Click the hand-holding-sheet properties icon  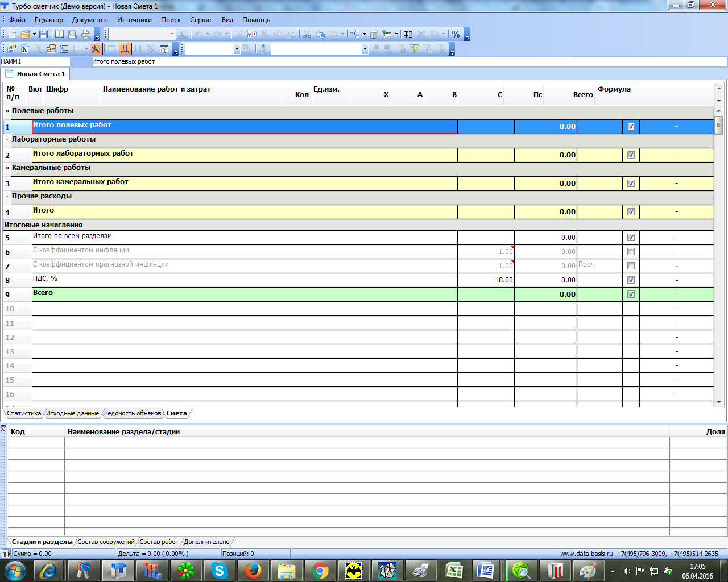pos(12,49)
